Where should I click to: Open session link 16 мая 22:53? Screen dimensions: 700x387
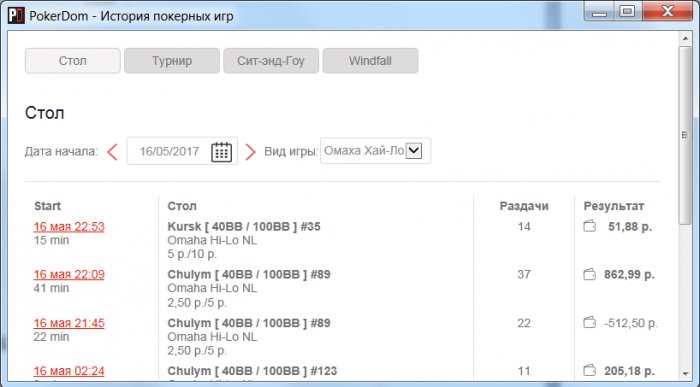[69, 227]
